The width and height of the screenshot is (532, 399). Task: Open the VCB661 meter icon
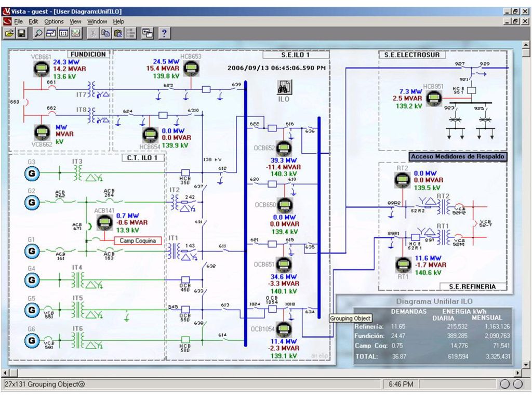(x=42, y=69)
